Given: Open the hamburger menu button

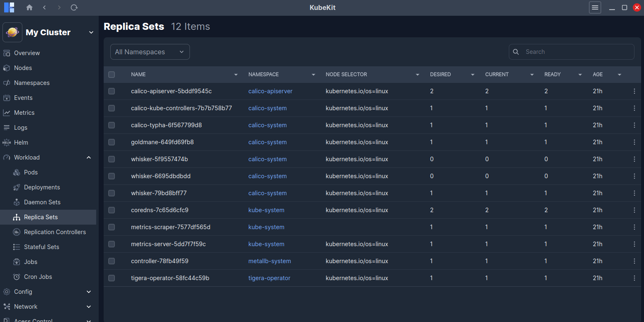Looking at the screenshot, I should tap(595, 7).
